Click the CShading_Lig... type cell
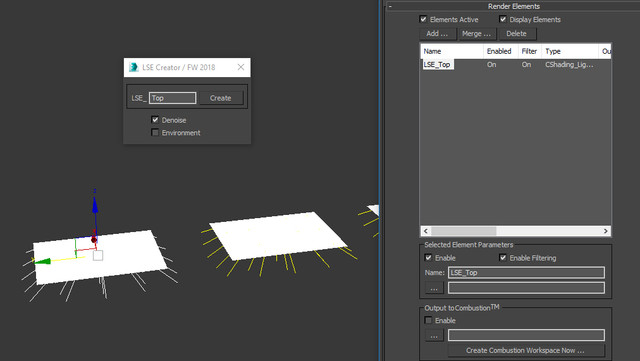The width and height of the screenshot is (640, 361). [569, 65]
